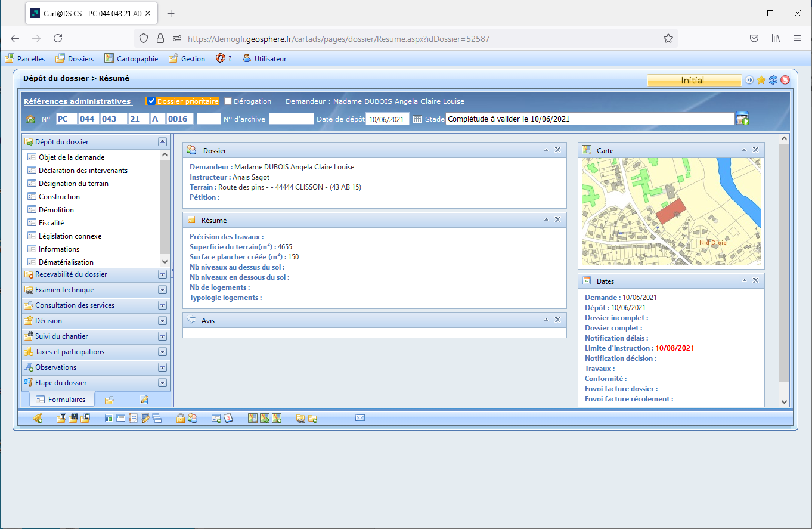Collapse the Carte panel

click(x=744, y=150)
